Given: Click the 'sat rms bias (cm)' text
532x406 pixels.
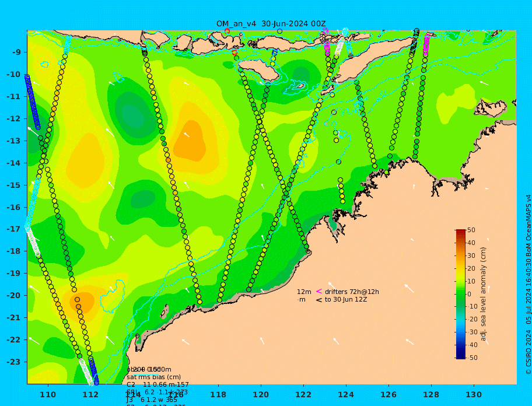Looking at the screenshot, I should [x=153, y=377].
